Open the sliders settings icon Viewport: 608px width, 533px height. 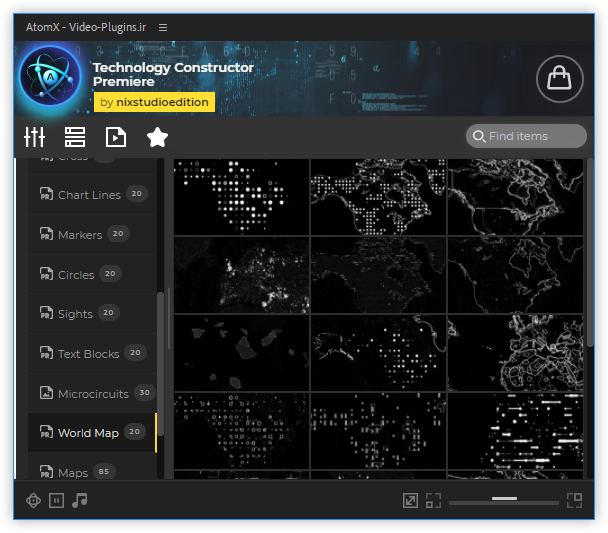point(35,137)
